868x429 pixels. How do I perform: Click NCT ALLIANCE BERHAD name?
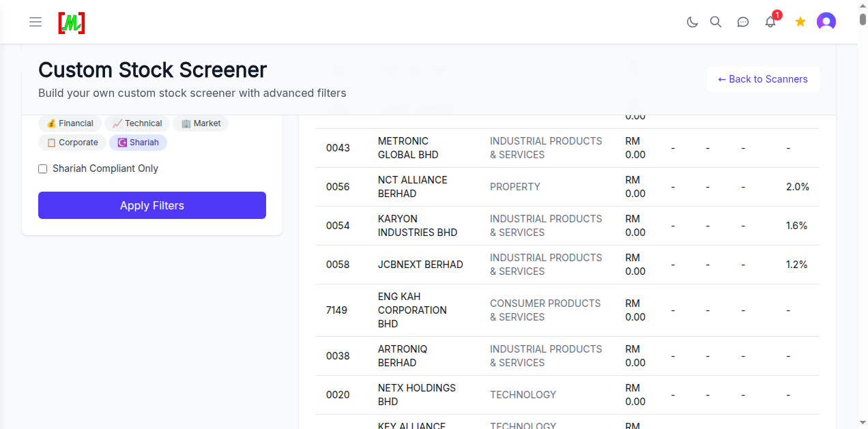pyautogui.click(x=413, y=187)
